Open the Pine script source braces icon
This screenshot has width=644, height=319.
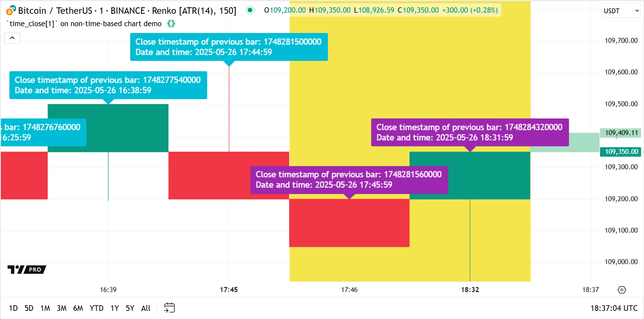pos(171,24)
